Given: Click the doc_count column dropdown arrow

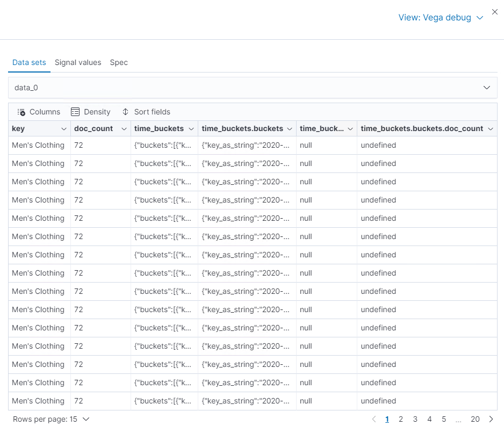Looking at the screenshot, I should coord(124,129).
